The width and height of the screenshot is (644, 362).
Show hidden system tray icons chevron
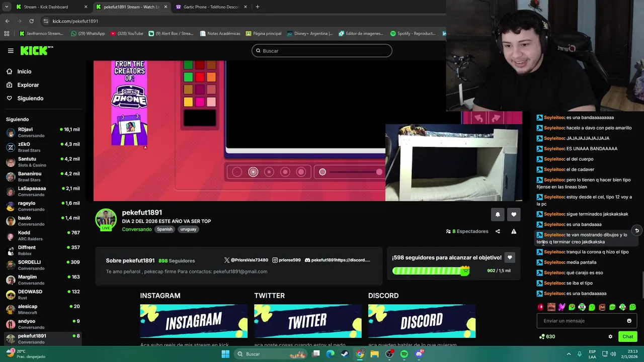point(569,354)
